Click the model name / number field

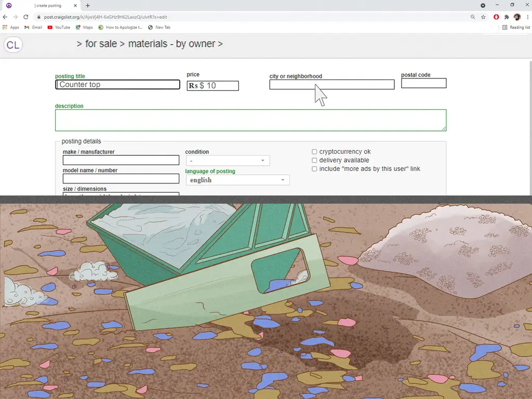(121, 179)
